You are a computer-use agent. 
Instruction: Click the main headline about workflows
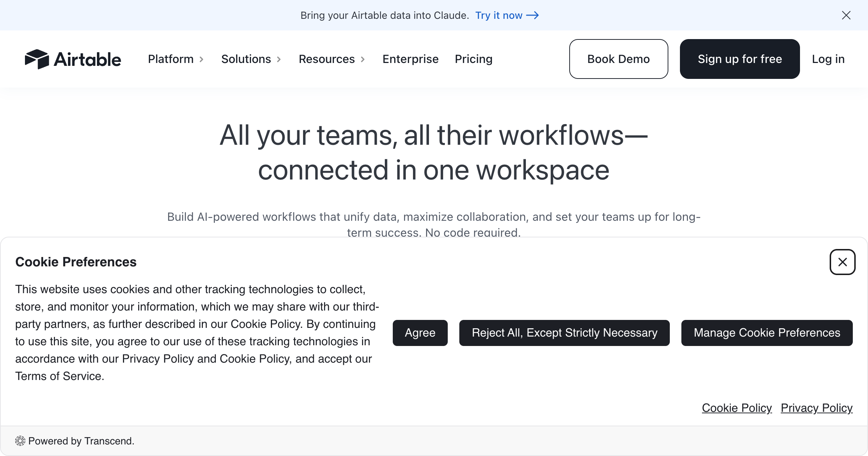[434, 152]
